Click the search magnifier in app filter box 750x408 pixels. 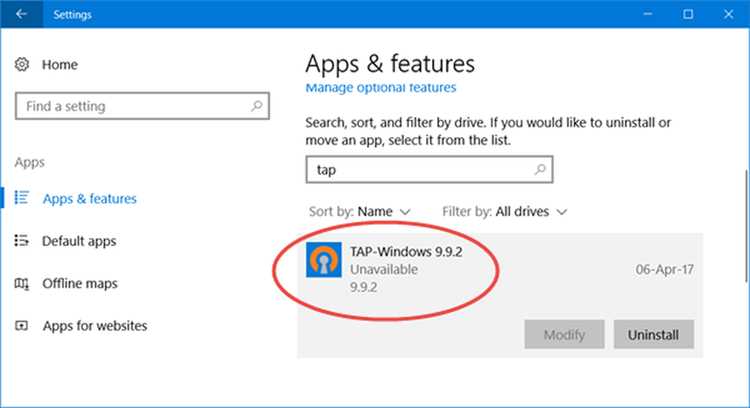pyautogui.click(x=540, y=169)
